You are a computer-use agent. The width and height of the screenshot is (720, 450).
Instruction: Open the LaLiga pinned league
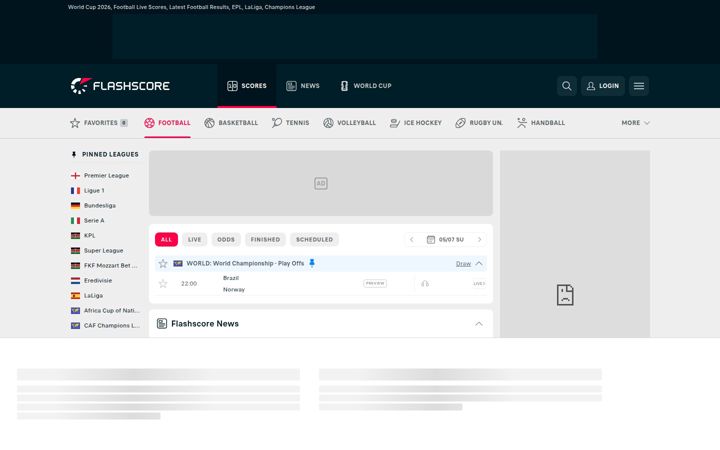[x=93, y=296]
